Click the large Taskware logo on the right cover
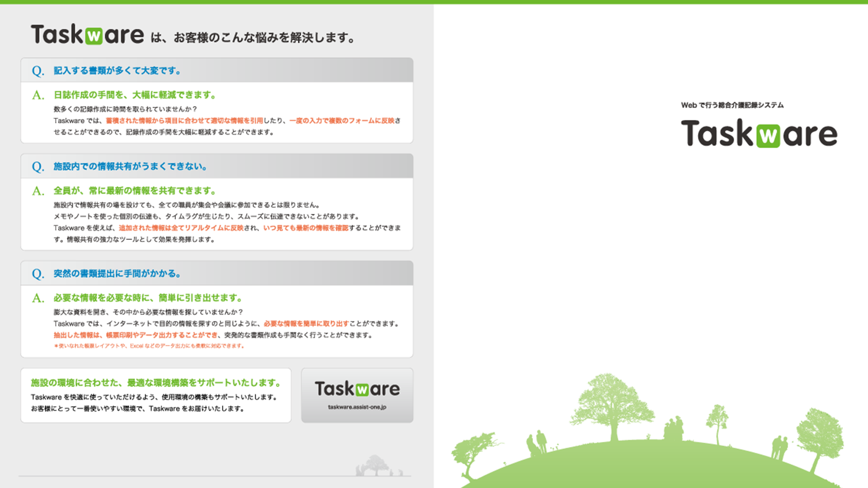 759,133
